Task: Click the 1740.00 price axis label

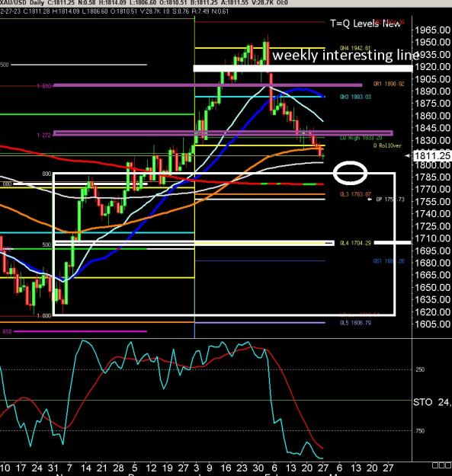Action: click(x=432, y=214)
